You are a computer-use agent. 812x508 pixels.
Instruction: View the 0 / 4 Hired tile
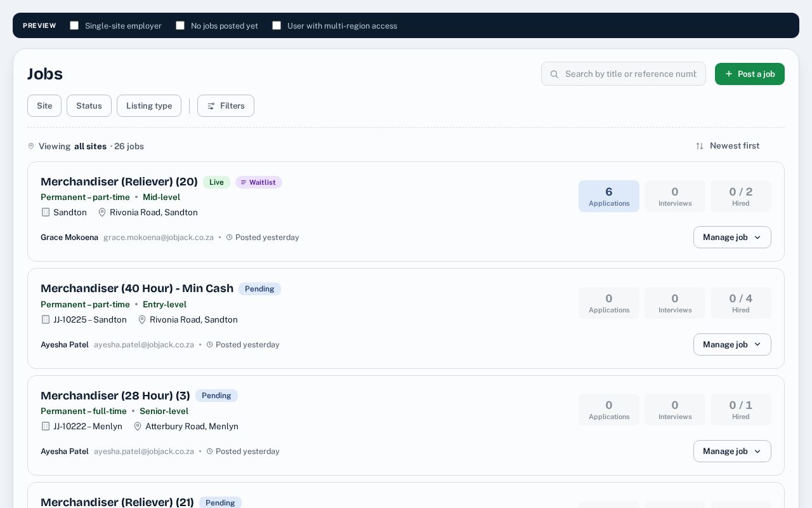[x=741, y=303]
